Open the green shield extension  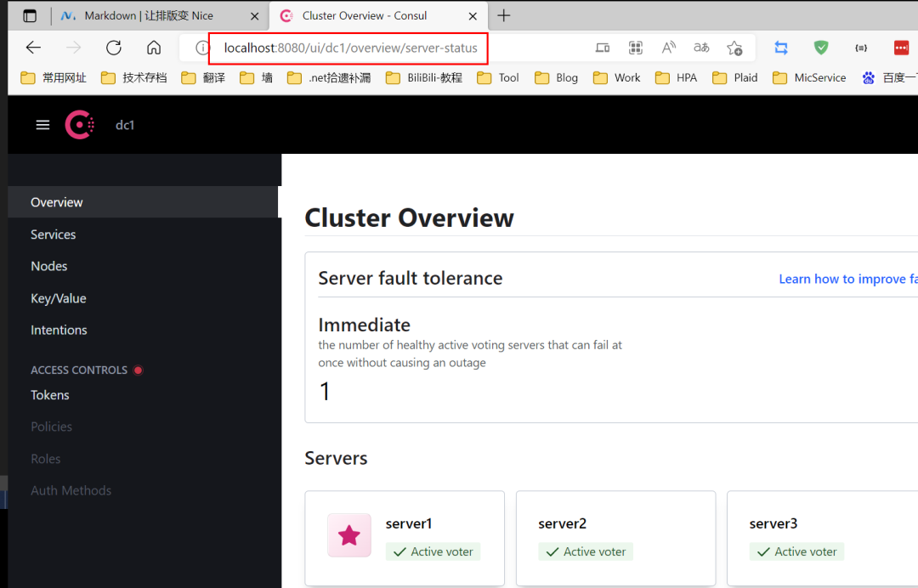coord(821,48)
